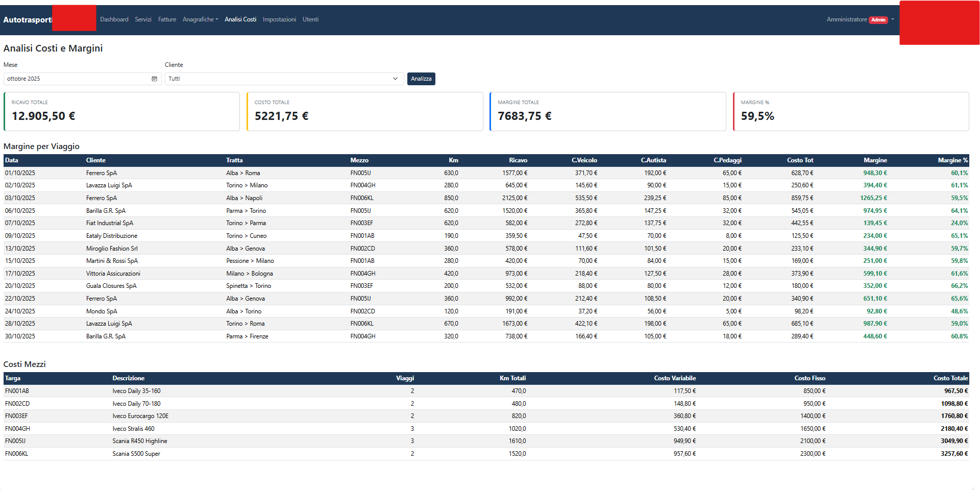Open Impostazioni from the navbar
The image size is (980, 490).
coord(279,19)
